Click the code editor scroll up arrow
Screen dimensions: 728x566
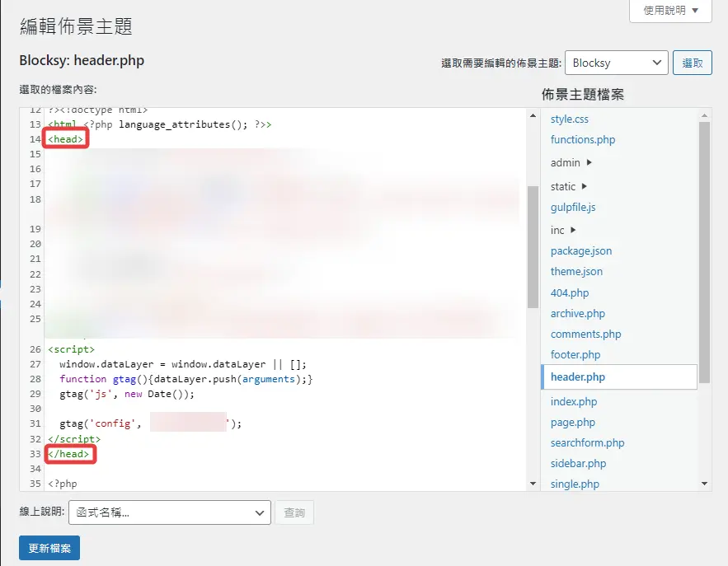click(x=533, y=115)
